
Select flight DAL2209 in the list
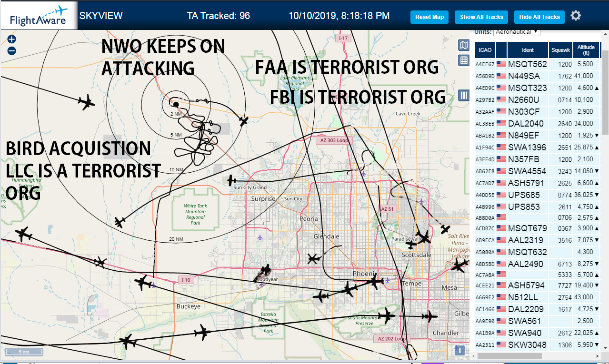(537, 309)
